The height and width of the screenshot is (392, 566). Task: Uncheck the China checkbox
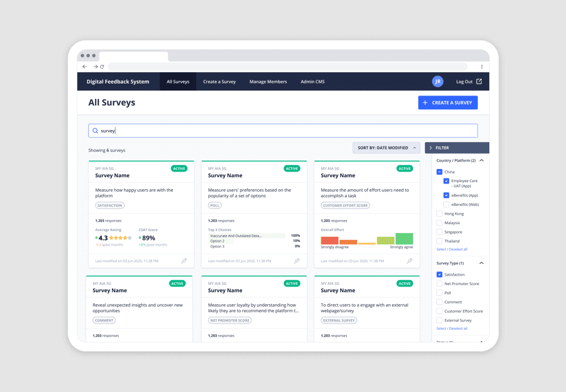[440, 171]
